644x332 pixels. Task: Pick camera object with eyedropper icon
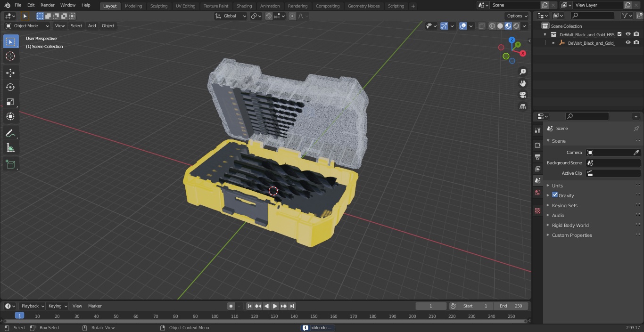click(x=636, y=153)
